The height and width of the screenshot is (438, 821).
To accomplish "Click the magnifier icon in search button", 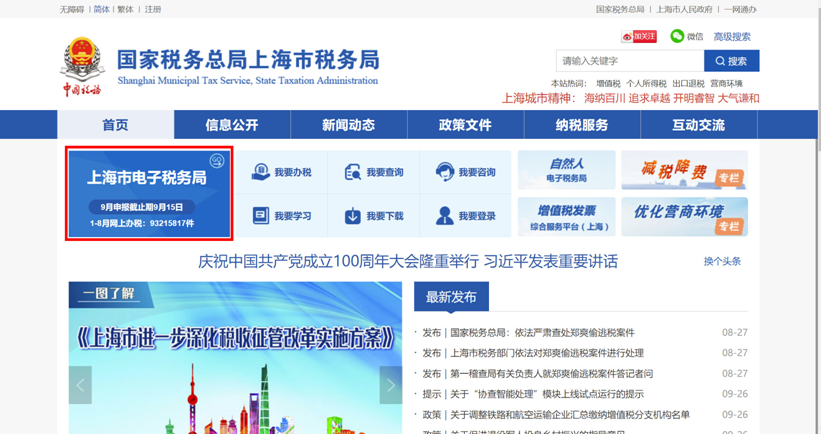I will pos(720,61).
